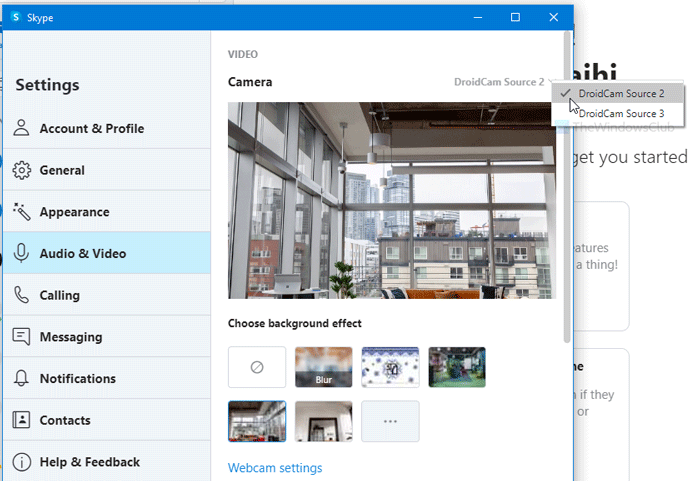
Task: Open the Camera source dropdown
Action: (x=502, y=82)
